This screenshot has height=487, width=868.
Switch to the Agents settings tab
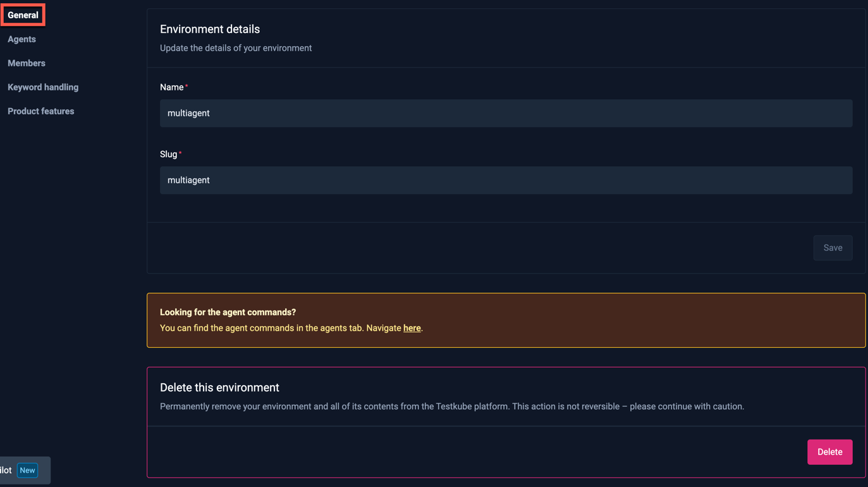21,39
